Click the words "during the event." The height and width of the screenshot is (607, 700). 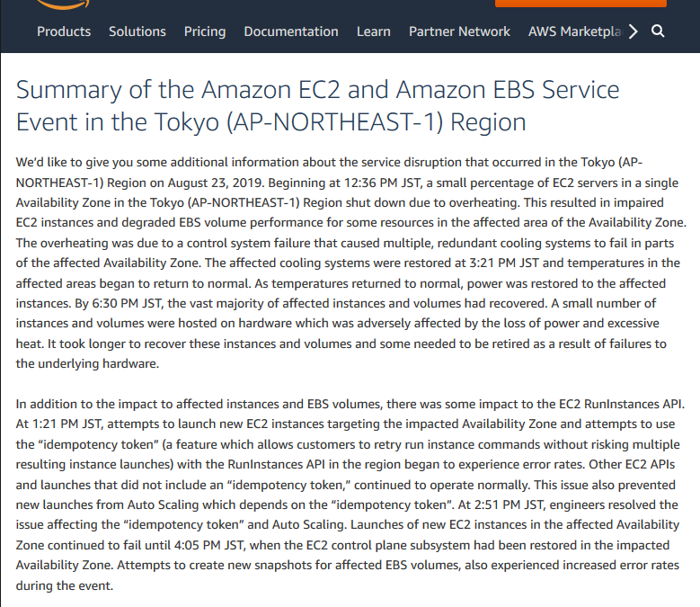[65, 585]
